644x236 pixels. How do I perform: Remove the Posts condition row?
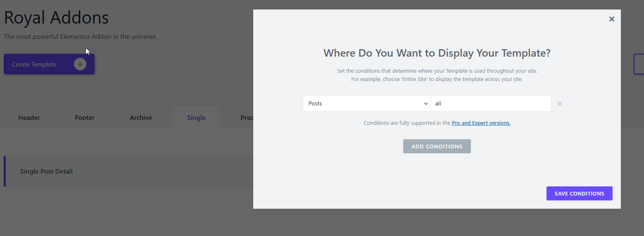coord(560,104)
